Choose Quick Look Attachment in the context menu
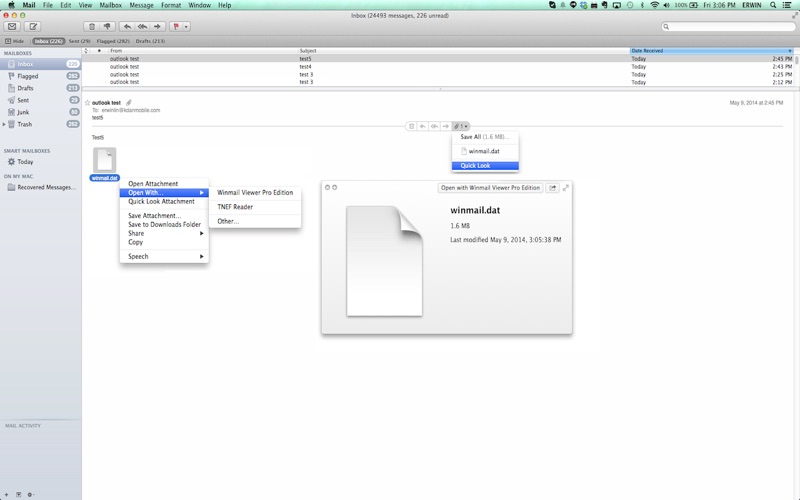 point(164,202)
